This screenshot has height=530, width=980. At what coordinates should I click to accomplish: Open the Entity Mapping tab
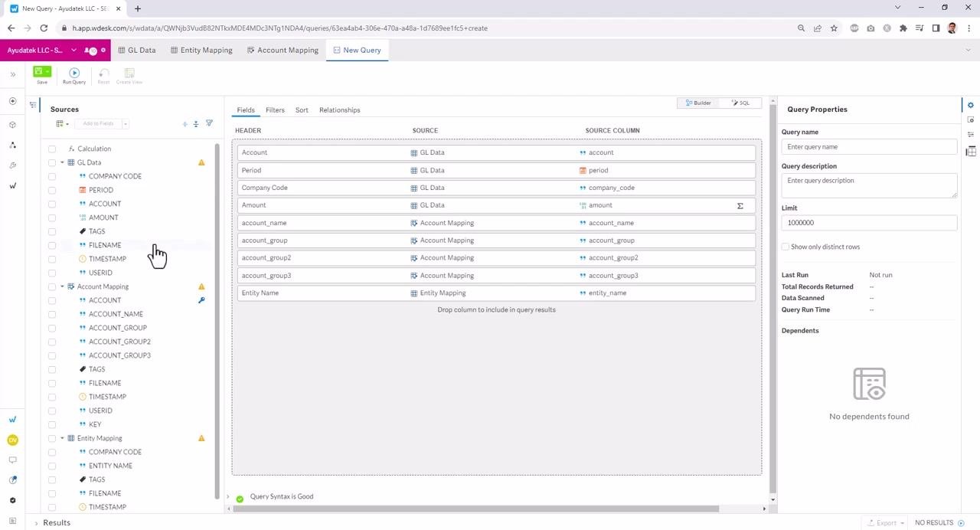(201, 50)
